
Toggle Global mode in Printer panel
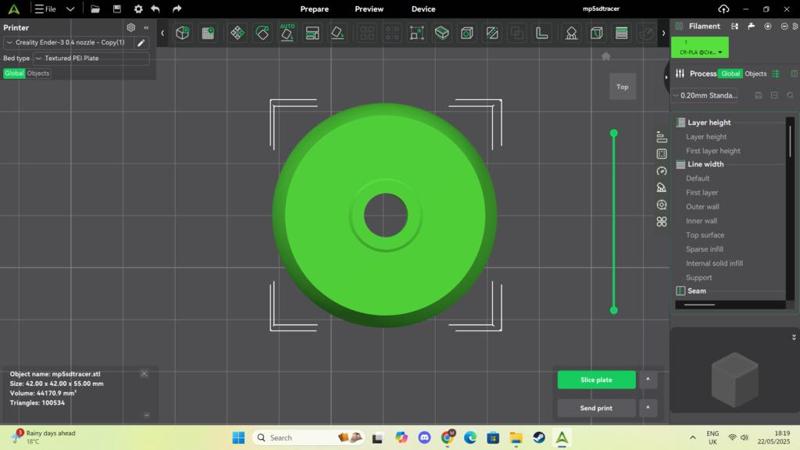[x=14, y=73]
